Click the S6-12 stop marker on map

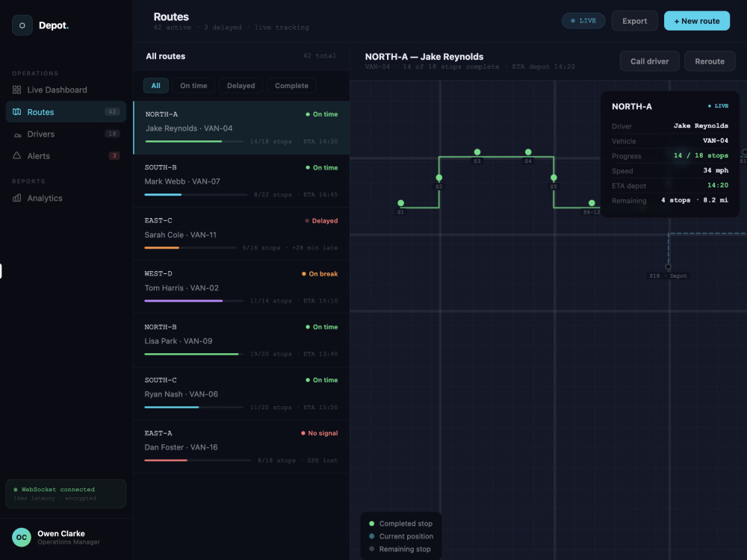592,203
